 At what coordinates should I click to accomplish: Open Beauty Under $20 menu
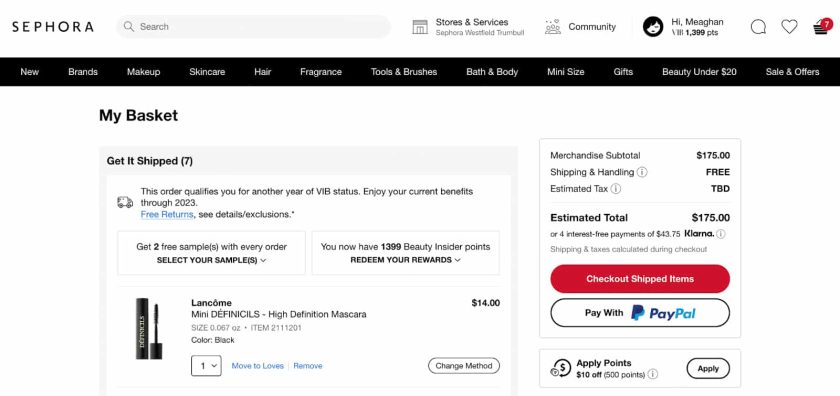coord(699,72)
